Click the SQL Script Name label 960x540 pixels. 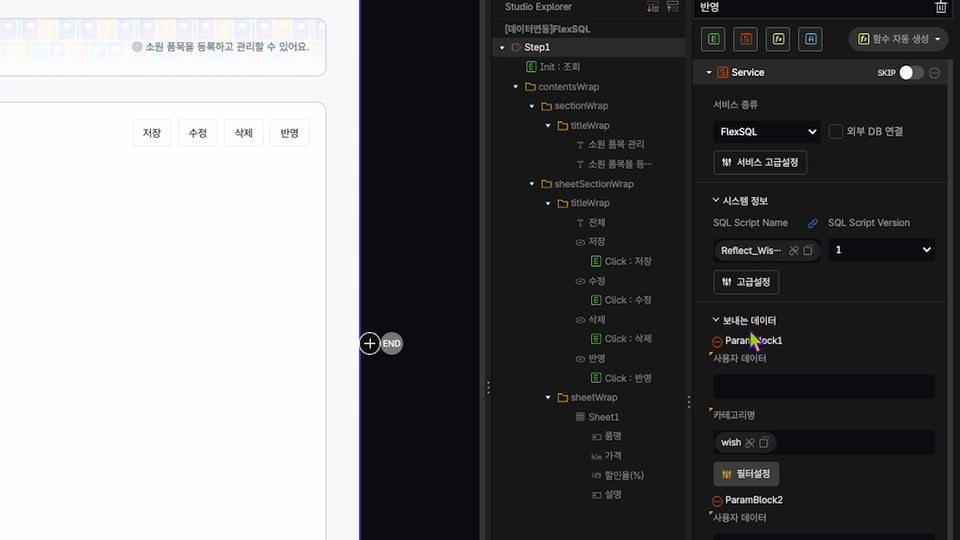point(750,223)
